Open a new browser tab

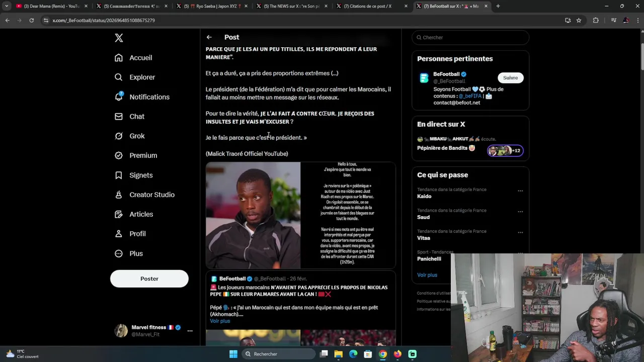pyautogui.click(x=498, y=6)
